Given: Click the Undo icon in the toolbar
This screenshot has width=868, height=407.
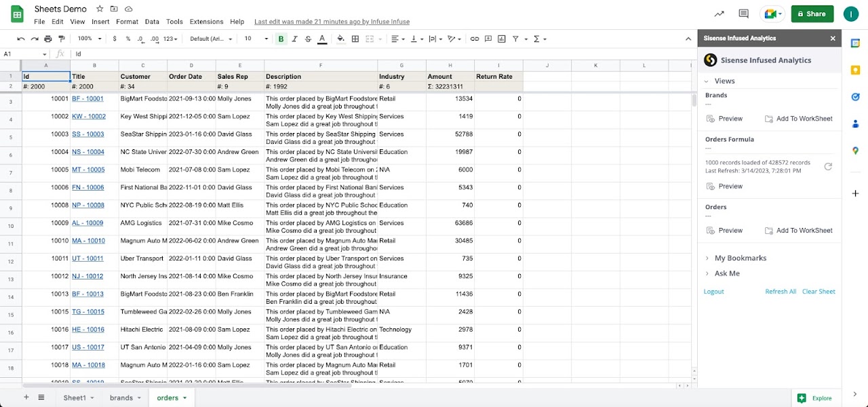Looking at the screenshot, I should click(x=21, y=39).
